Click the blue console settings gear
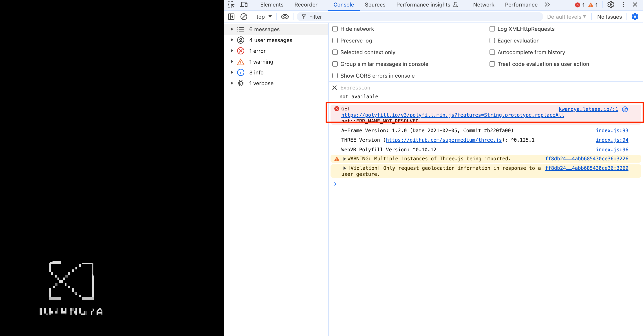 click(635, 17)
